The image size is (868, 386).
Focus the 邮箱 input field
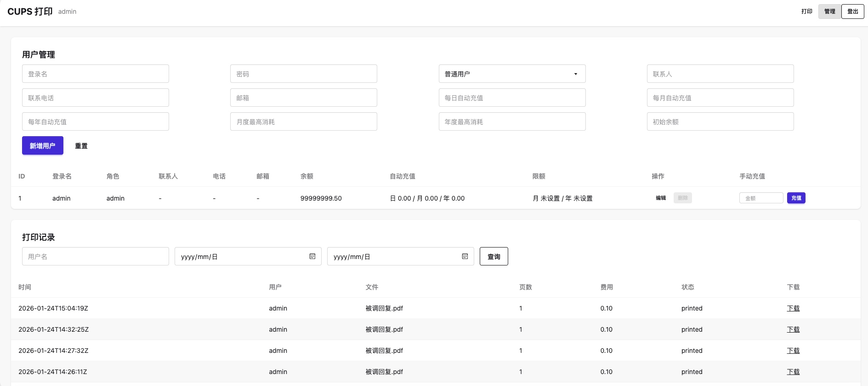pos(304,98)
